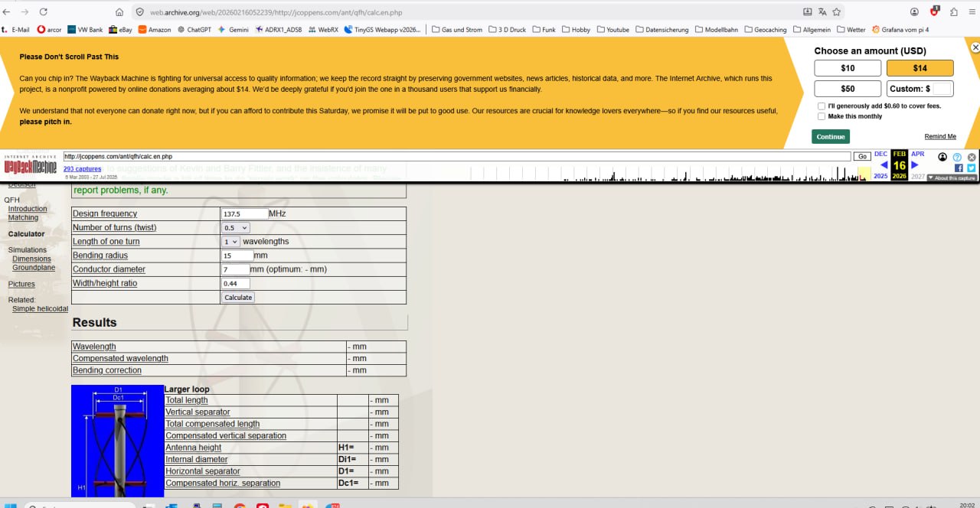Screen dimensions: 980x508
Task: Select the $50 donation amount
Action: coord(848,89)
